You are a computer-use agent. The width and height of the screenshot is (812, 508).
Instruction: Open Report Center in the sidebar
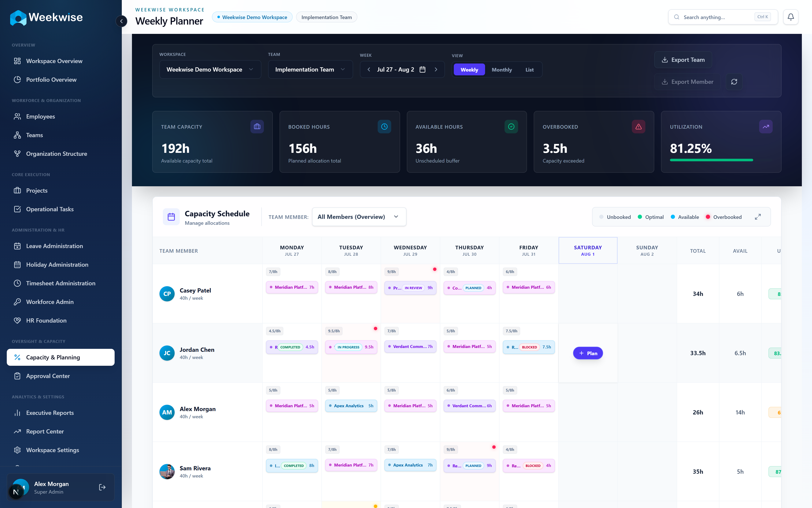pos(60,431)
